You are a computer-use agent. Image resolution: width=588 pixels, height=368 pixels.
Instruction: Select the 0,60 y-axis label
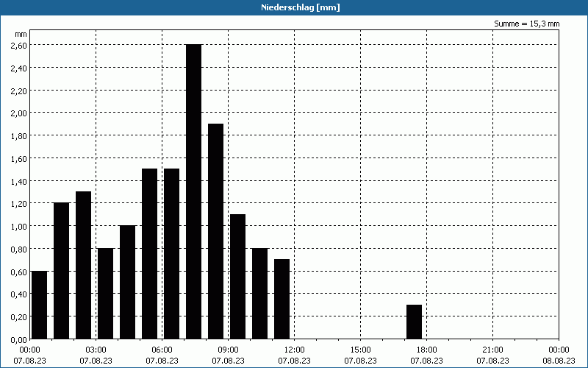click(19, 272)
